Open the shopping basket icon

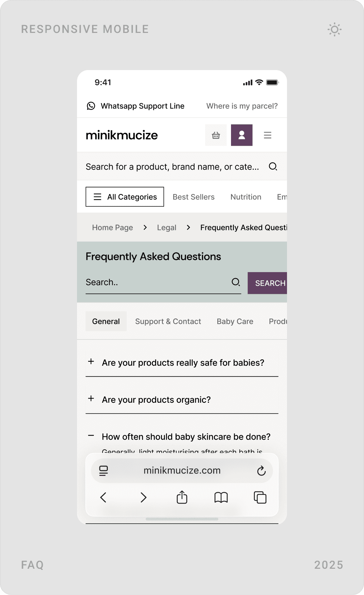click(216, 135)
